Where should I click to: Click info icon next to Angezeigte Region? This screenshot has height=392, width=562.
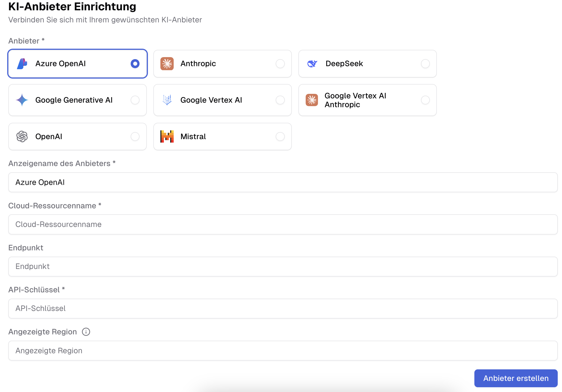pyautogui.click(x=86, y=332)
